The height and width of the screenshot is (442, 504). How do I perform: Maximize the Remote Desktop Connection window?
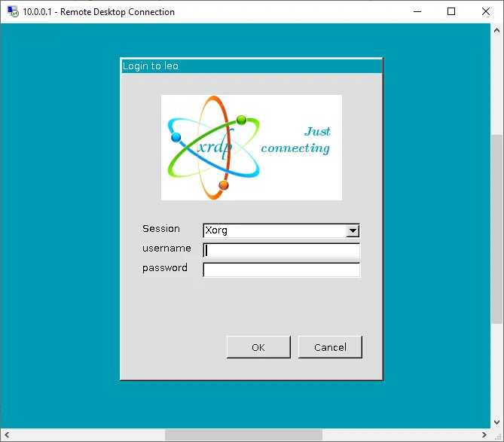coord(451,12)
